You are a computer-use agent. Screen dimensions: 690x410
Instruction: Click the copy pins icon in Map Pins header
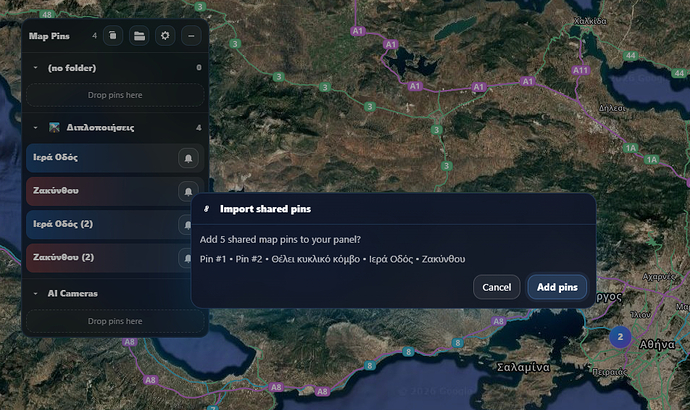tap(113, 36)
